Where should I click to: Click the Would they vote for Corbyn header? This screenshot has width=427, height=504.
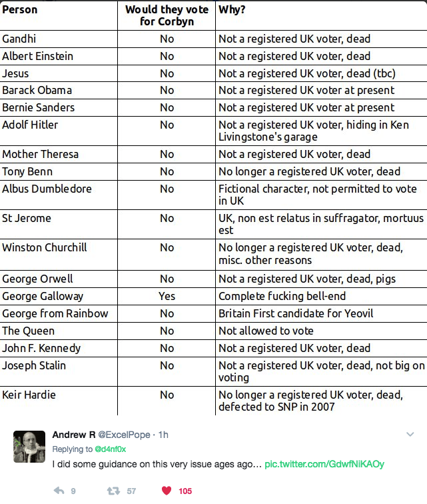(167, 15)
